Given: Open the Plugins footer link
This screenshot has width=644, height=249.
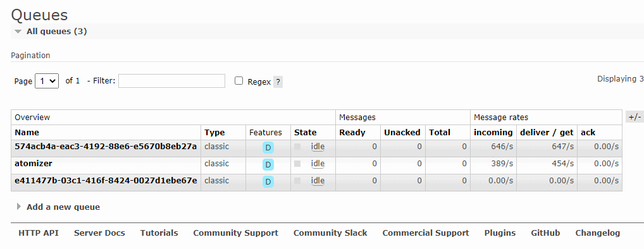Looking at the screenshot, I should [x=500, y=233].
